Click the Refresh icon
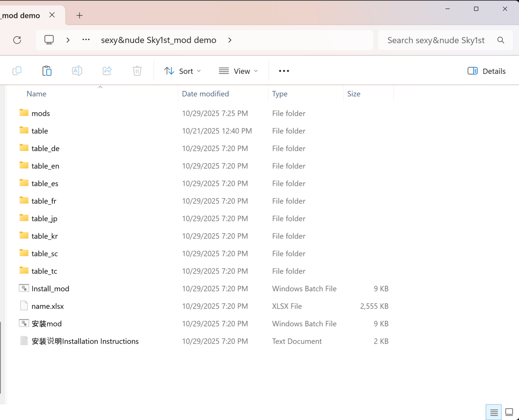This screenshot has width=519, height=420. tap(17, 40)
